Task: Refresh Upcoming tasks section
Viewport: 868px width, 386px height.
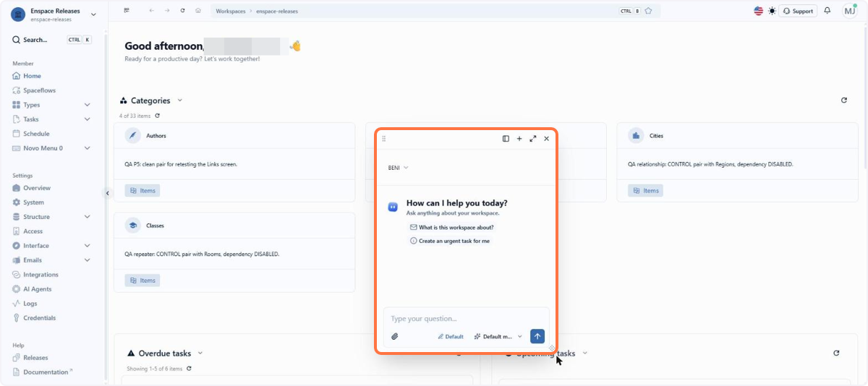Action: pyautogui.click(x=836, y=353)
